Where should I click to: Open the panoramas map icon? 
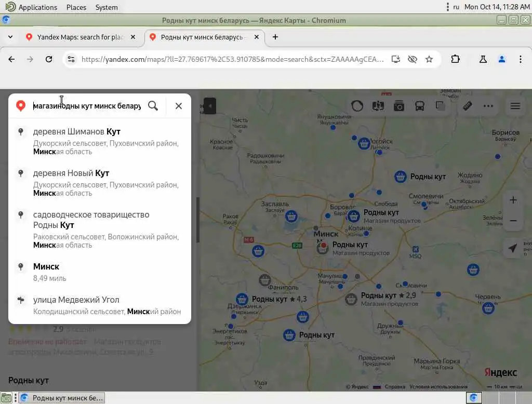pos(378,106)
